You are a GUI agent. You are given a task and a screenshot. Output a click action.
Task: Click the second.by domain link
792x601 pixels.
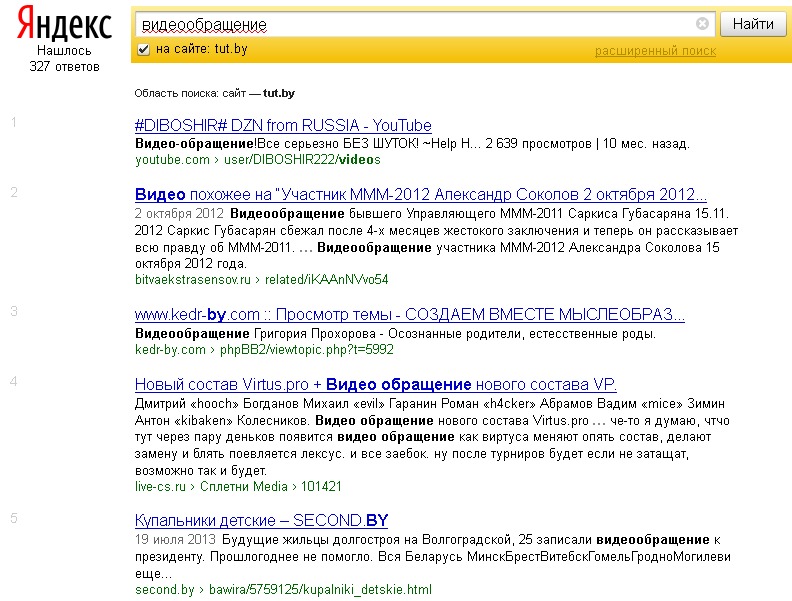[165, 589]
